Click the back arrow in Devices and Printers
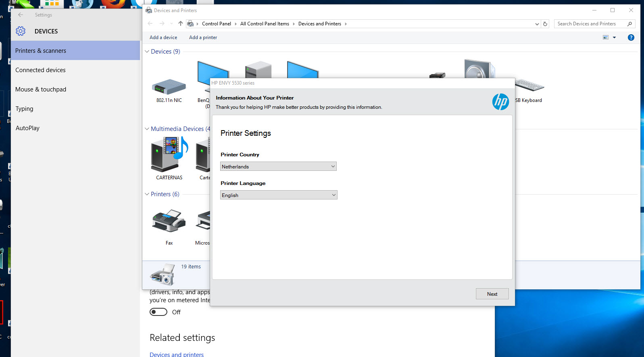Viewport: 644px width, 357px height. point(150,24)
